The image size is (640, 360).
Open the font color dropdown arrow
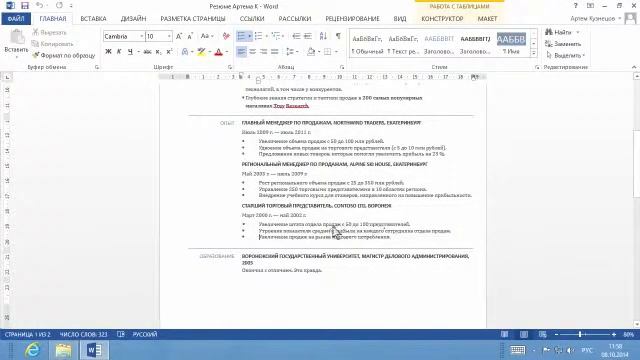pyautogui.click(x=227, y=52)
